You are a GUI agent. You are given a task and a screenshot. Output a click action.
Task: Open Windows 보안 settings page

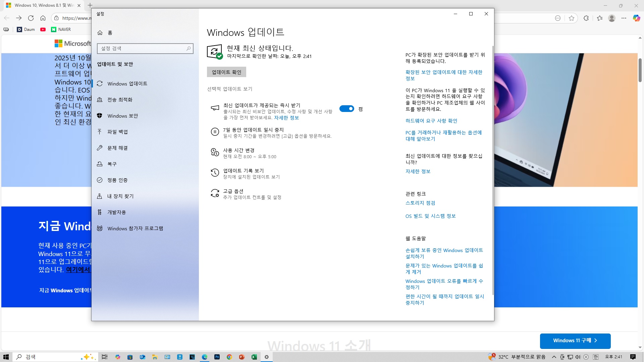pos(145,116)
